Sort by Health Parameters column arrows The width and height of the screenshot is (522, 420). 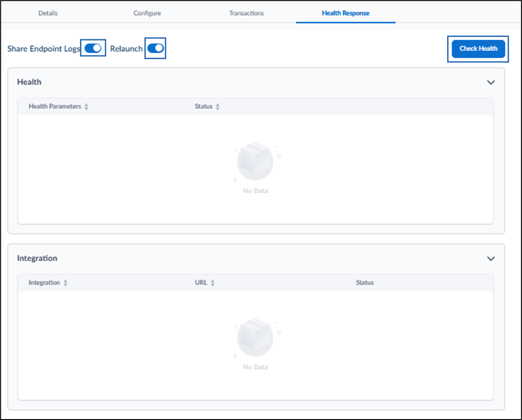coord(86,107)
